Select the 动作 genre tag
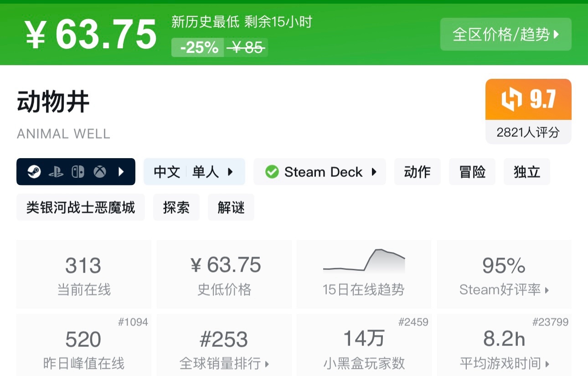Image resolution: width=588 pixels, height=376 pixels. [417, 172]
